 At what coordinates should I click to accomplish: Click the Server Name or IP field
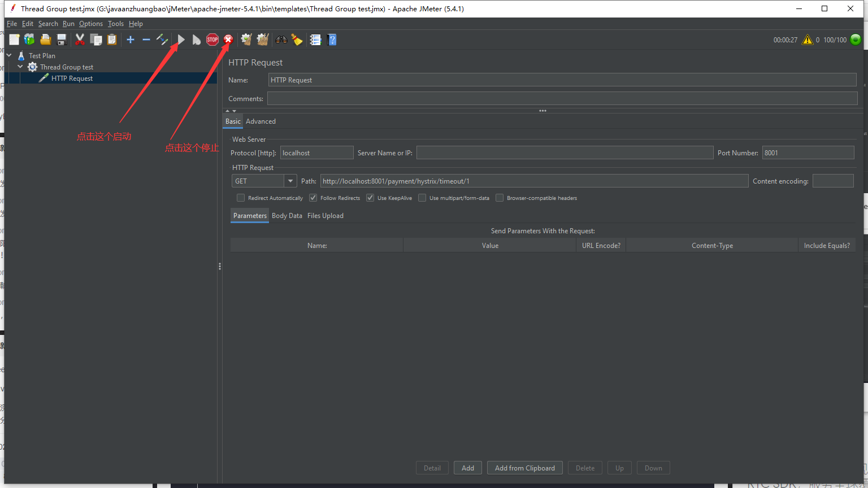click(x=565, y=153)
